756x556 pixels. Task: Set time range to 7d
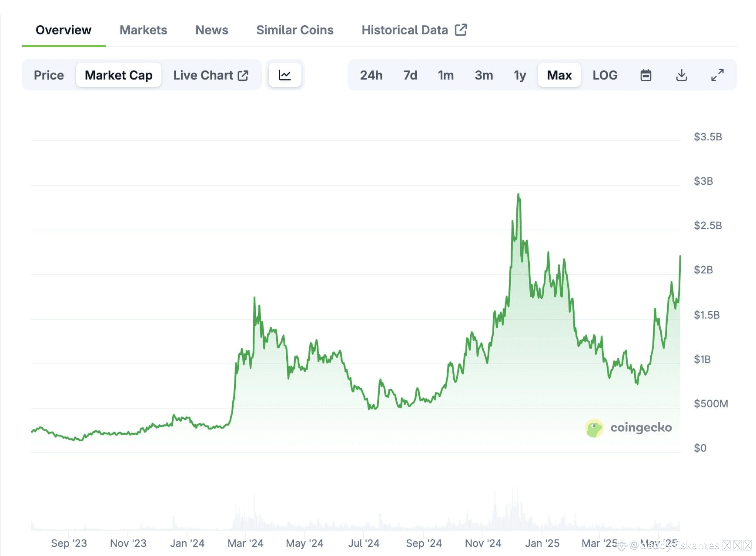tap(410, 75)
